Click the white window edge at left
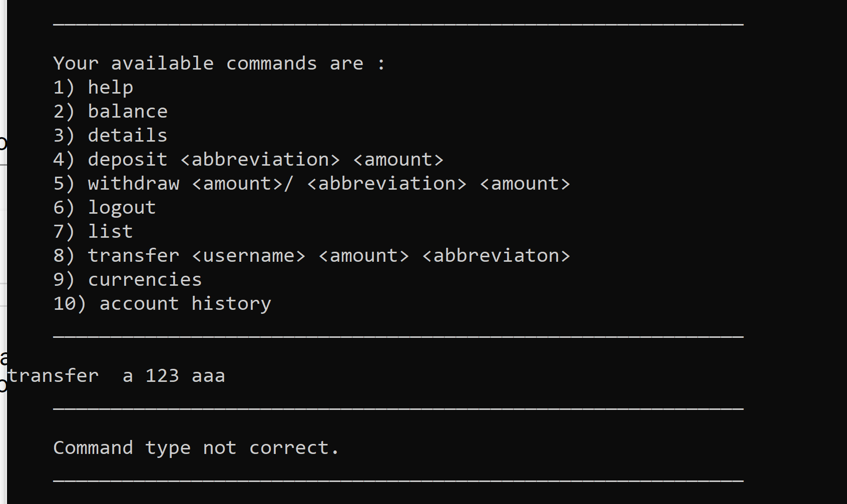Screen dimensions: 847x504 (4, 252)
